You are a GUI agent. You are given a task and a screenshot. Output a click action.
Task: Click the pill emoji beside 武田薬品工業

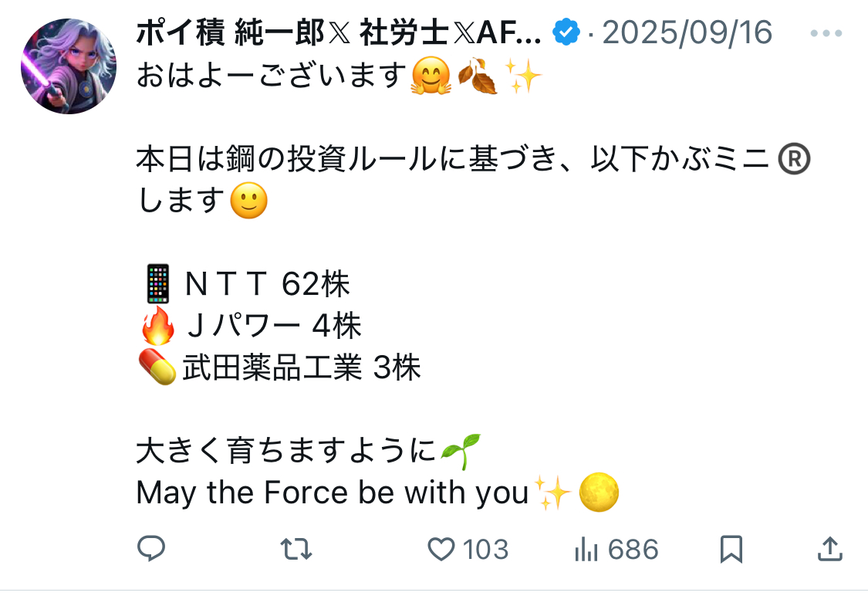pos(157,367)
